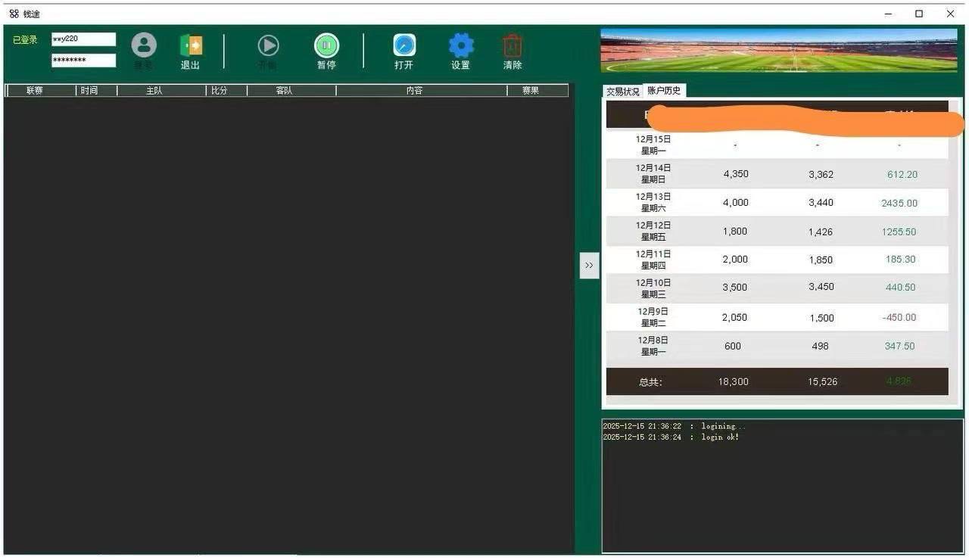Select the 账户历史 tab
This screenshot has height=560, width=969.
click(664, 91)
